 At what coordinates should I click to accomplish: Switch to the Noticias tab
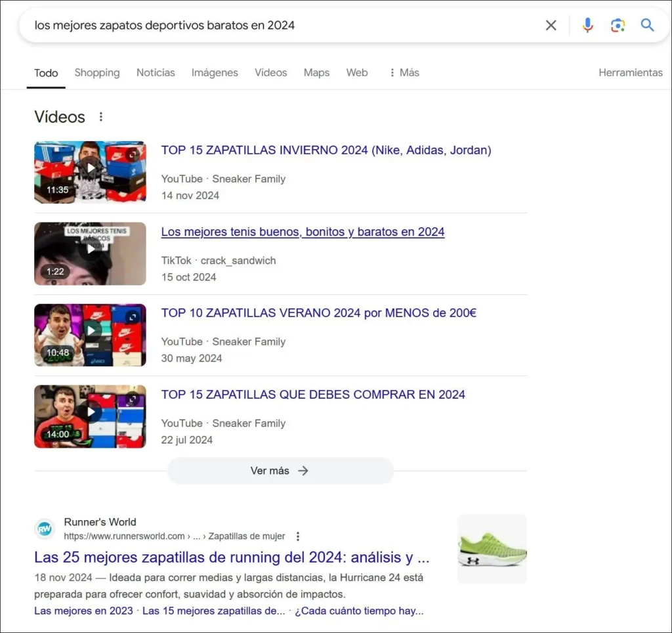[156, 72]
